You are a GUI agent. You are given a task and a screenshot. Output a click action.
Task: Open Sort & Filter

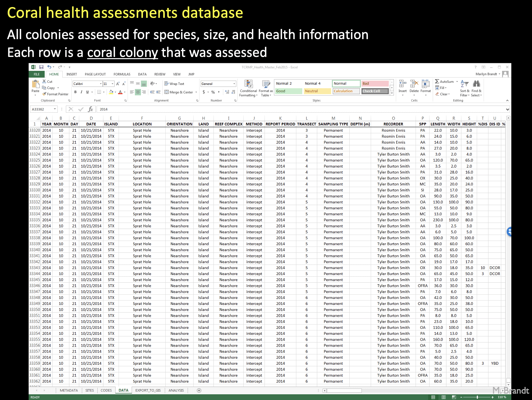(x=465, y=88)
